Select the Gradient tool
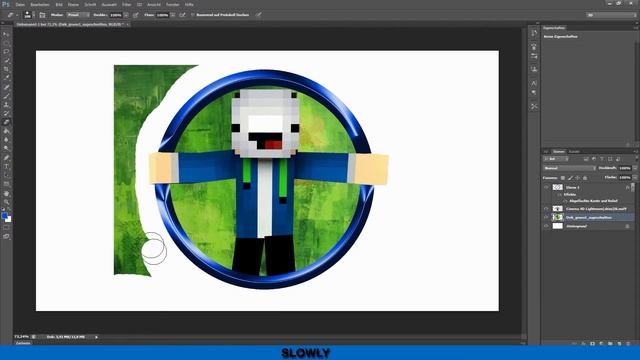This screenshot has height=360, width=640. (6, 131)
